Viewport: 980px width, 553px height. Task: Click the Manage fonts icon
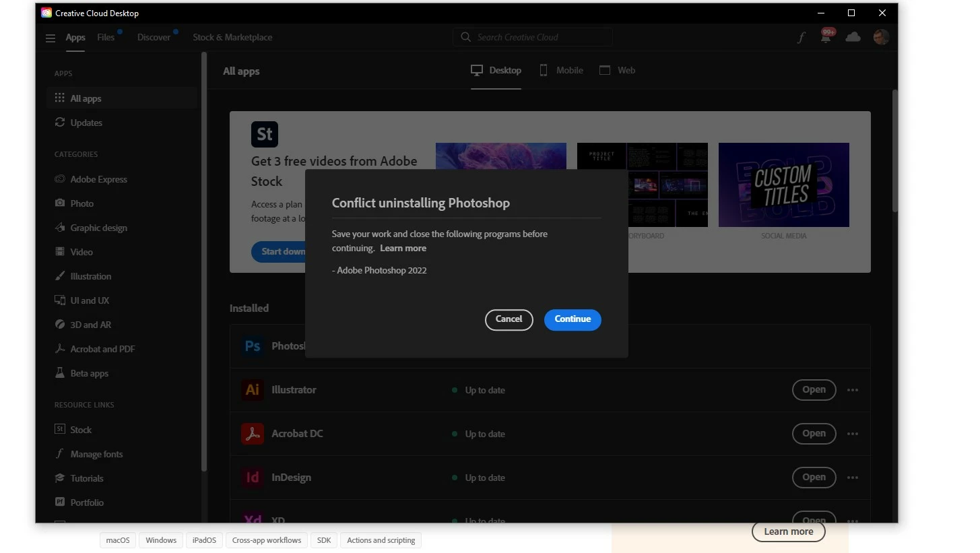coord(59,454)
